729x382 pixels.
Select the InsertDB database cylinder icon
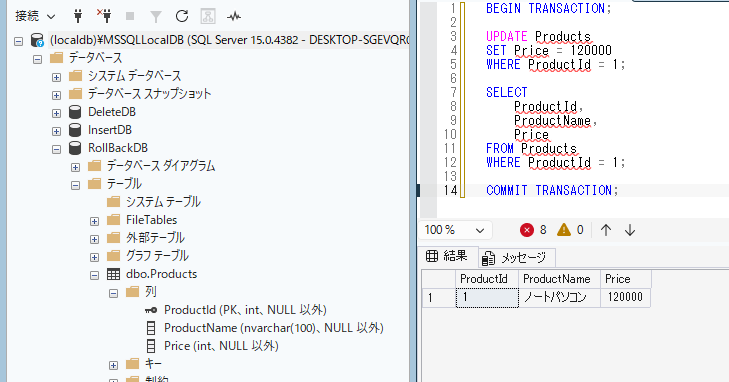coord(75,130)
